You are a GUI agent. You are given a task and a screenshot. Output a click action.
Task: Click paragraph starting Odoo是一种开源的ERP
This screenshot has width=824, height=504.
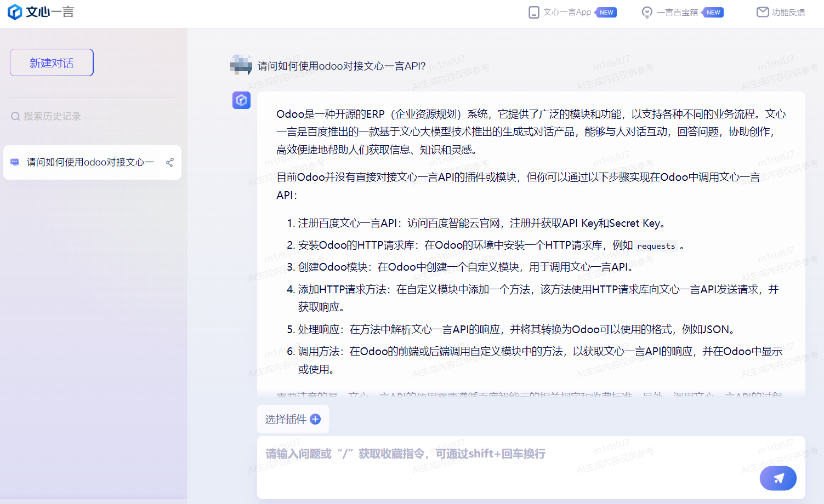point(531,131)
